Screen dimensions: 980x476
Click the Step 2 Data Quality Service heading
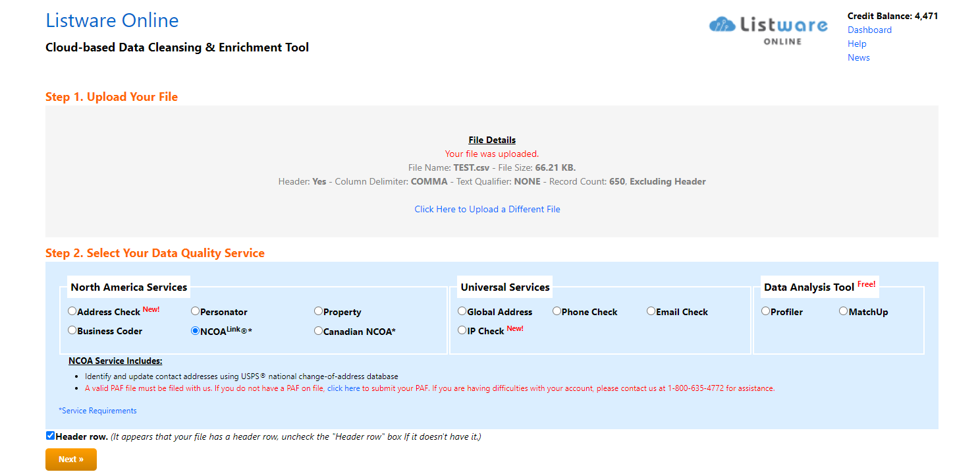pyautogui.click(x=155, y=253)
